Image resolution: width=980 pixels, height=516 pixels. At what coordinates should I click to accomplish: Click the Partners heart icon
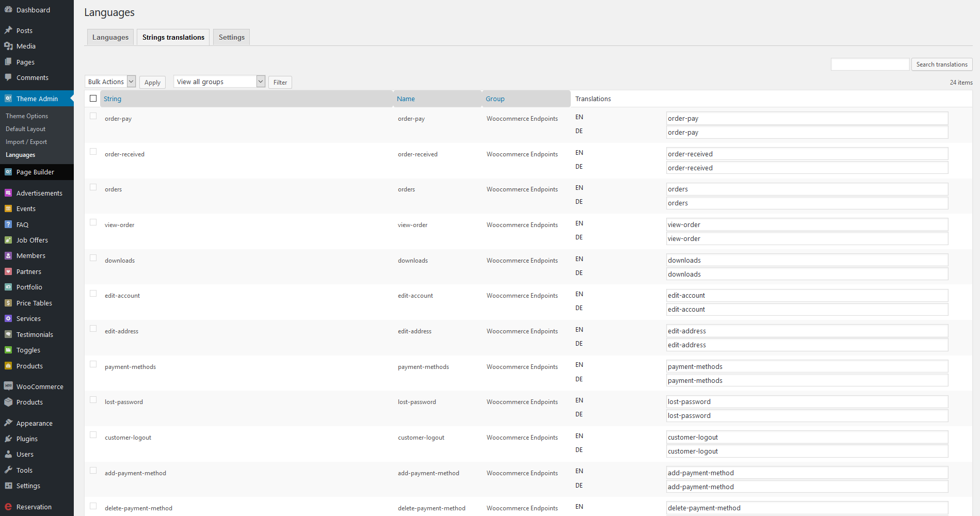click(x=8, y=271)
